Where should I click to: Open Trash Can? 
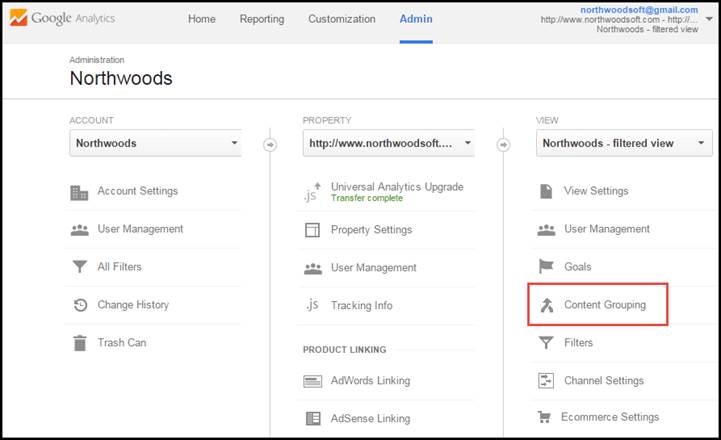(122, 343)
